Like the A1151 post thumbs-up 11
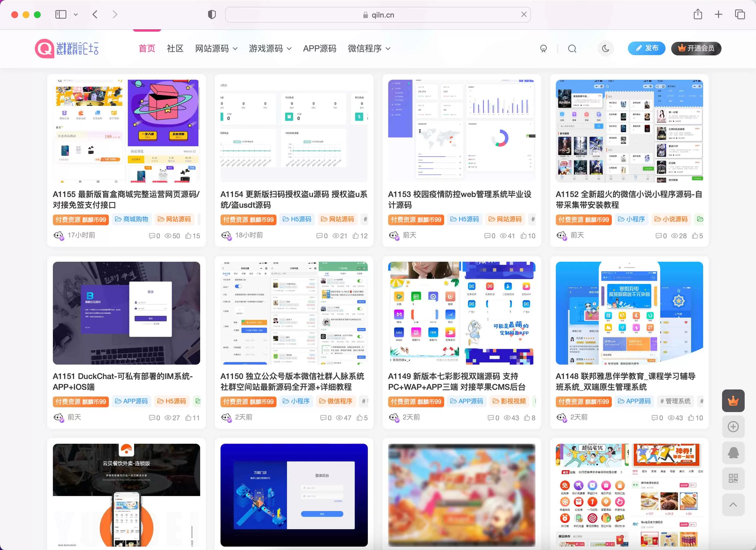Viewport: 756px width, 550px height. [x=192, y=418]
